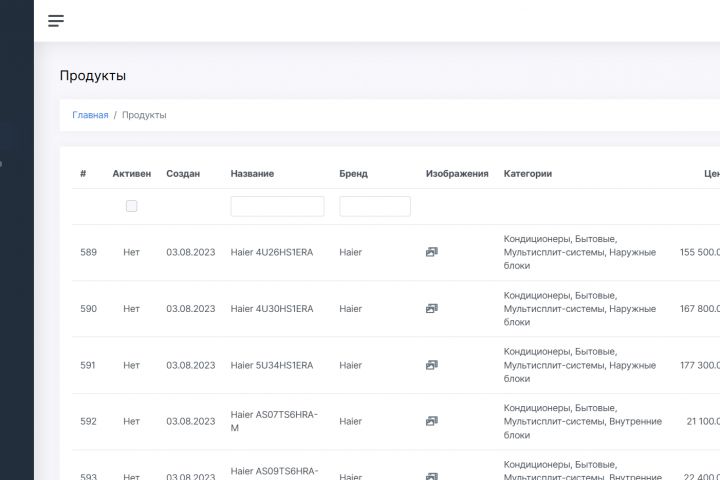The height and width of the screenshot is (480, 720).
Task: Toggle the sidebar hamburger menu icon
Action: click(56, 21)
